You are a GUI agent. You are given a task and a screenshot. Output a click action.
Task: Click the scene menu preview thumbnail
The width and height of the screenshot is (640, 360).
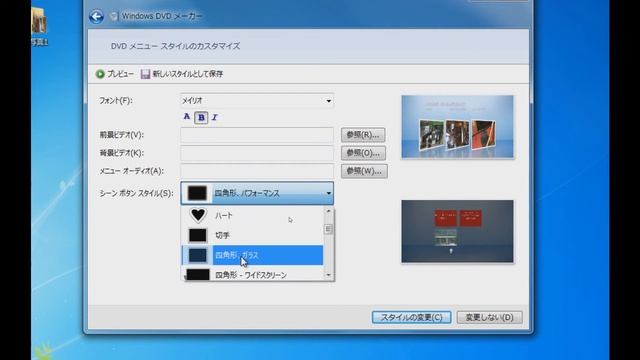[x=457, y=231]
